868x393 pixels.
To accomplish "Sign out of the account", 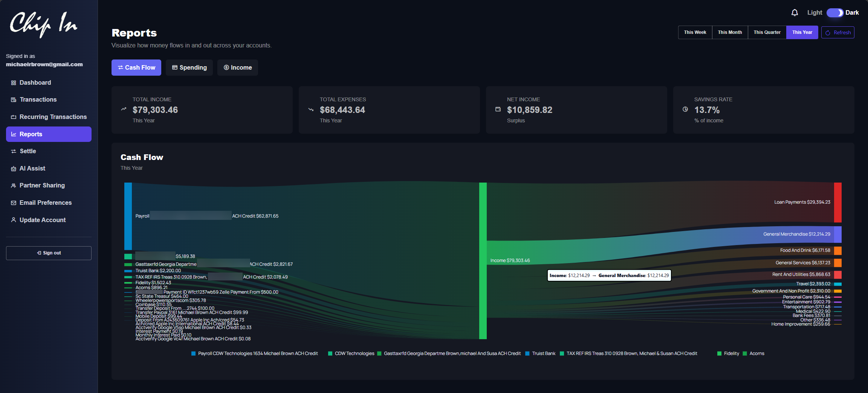I will [49, 253].
